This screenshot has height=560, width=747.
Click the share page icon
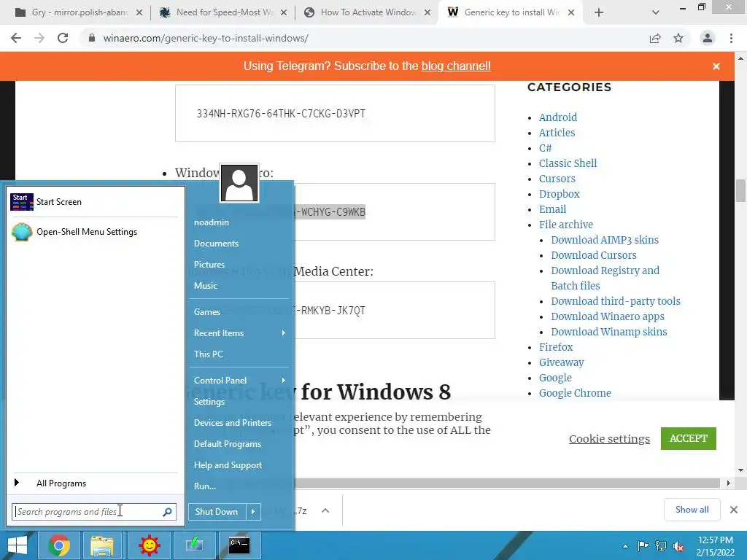(x=655, y=38)
